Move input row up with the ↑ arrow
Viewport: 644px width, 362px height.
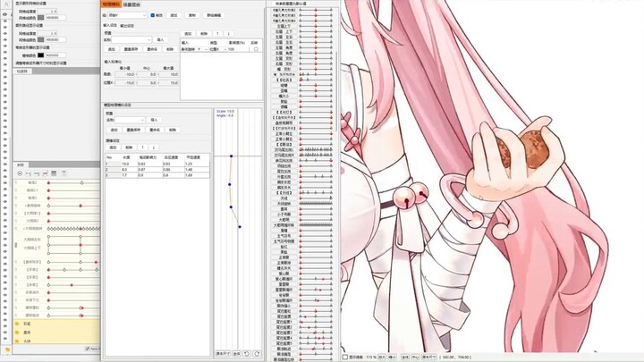click(x=217, y=34)
